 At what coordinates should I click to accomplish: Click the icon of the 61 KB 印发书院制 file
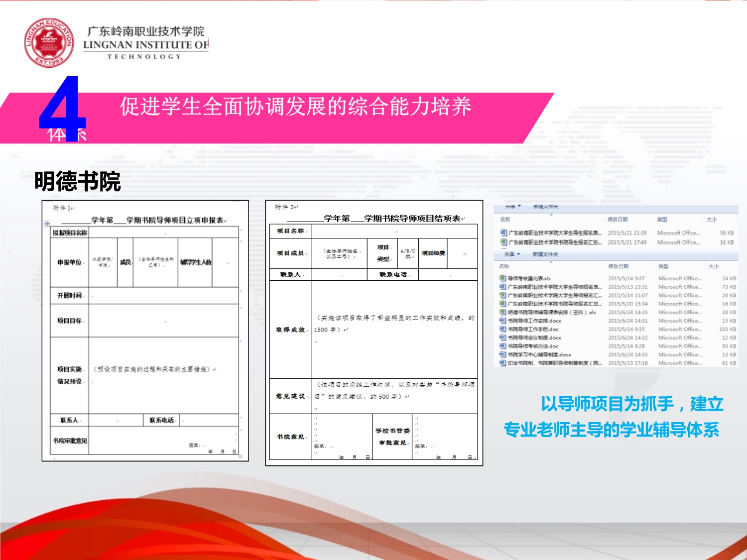click(503, 363)
